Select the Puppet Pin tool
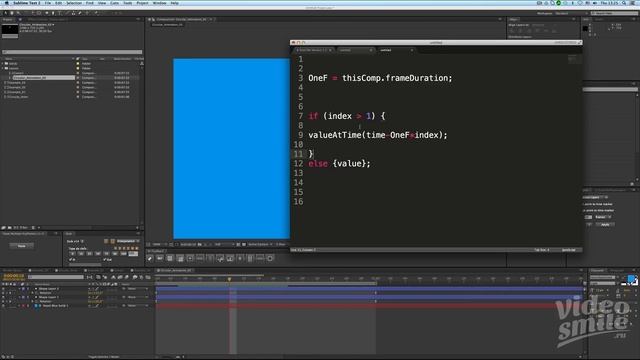640x360 pixels. [x=96, y=13]
